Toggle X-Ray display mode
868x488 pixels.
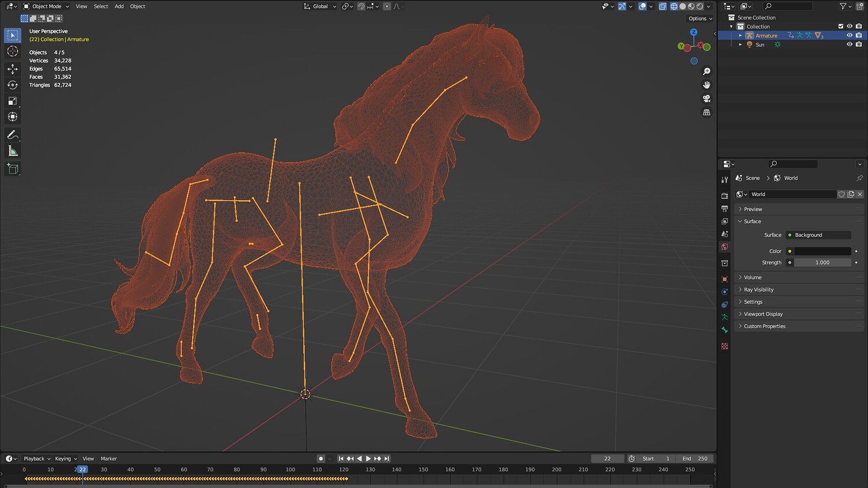click(x=663, y=6)
